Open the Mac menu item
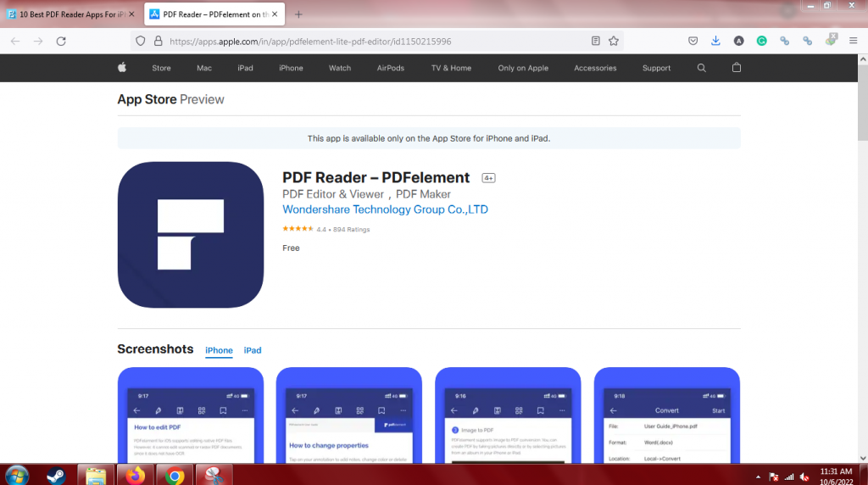Screen dimensions: 868x485 tap(204, 68)
